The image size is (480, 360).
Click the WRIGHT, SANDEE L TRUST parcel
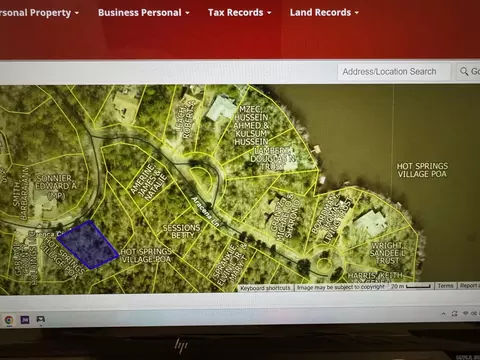tap(387, 253)
